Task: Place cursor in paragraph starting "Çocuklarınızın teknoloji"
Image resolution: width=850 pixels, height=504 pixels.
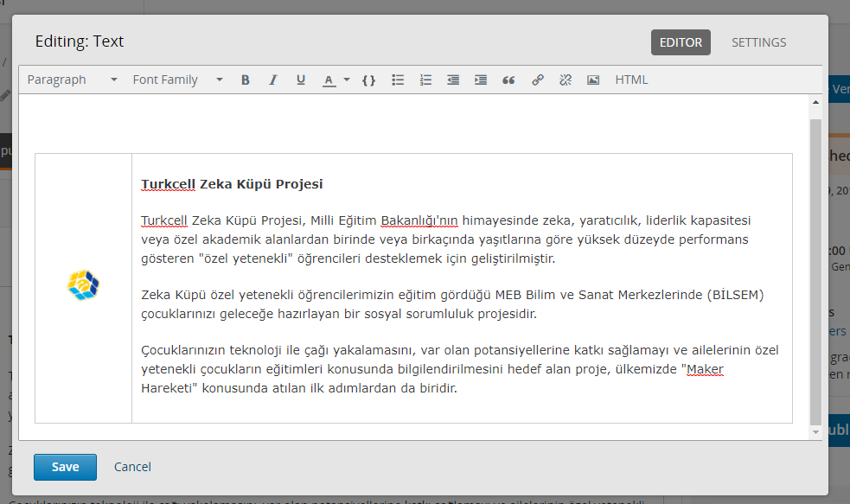Action: coord(460,369)
